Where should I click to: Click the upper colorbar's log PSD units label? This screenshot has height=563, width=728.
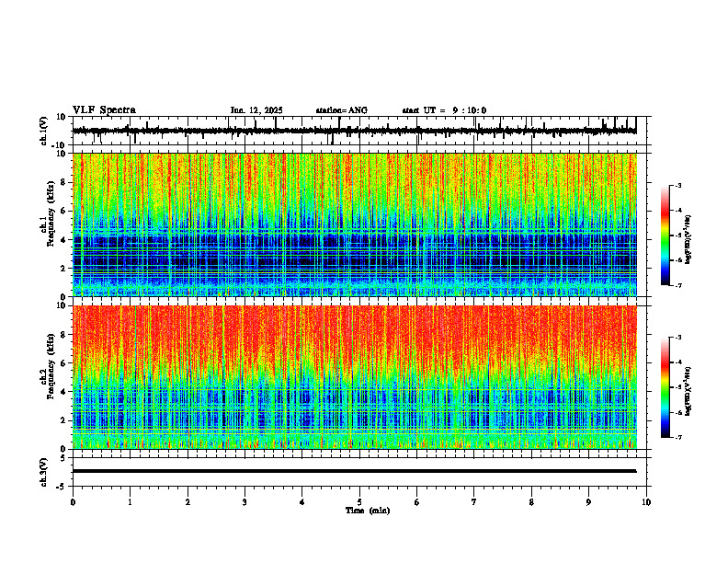[688, 240]
